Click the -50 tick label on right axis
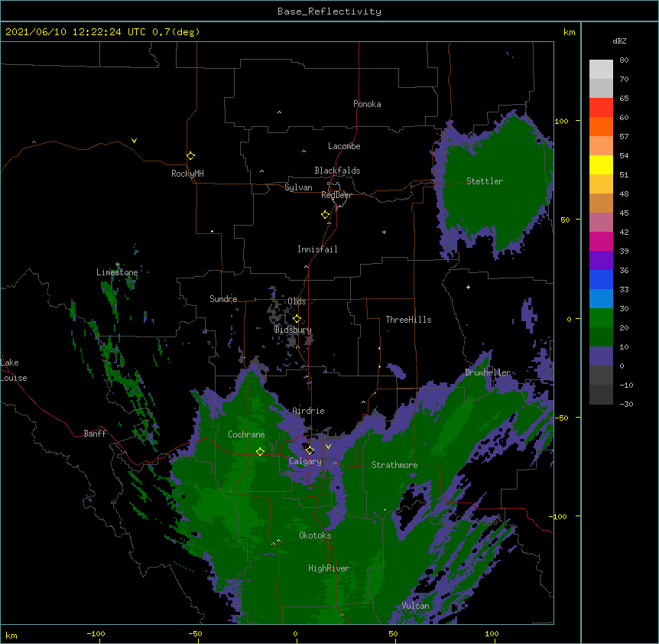Viewport: 659px width, 644px height. tap(561, 418)
